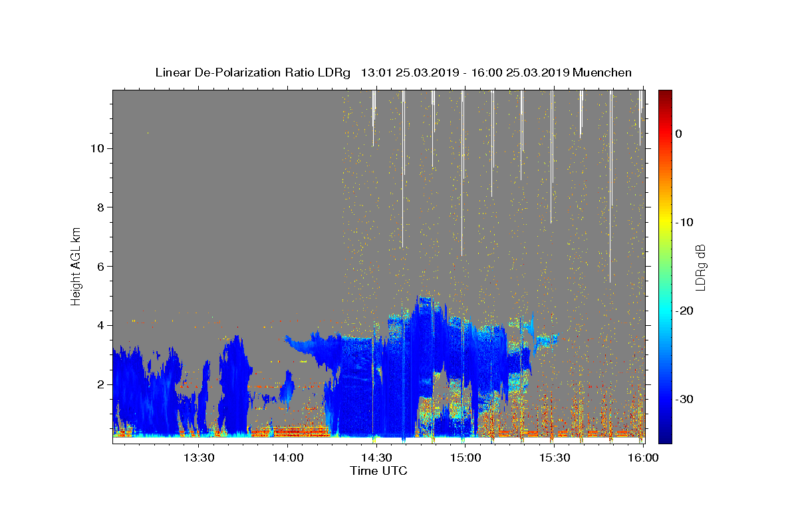
Task: Click the 14:30 time tick label
Action: [x=376, y=458]
